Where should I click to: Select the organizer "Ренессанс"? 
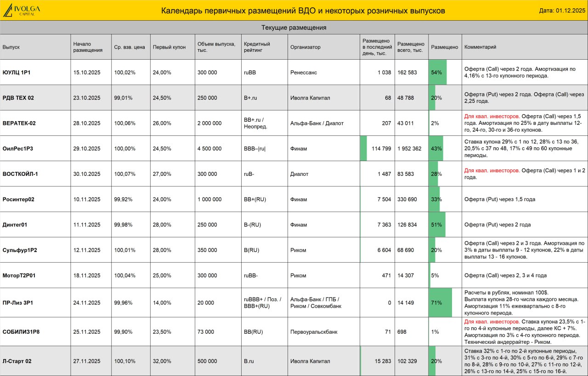click(304, 73)
